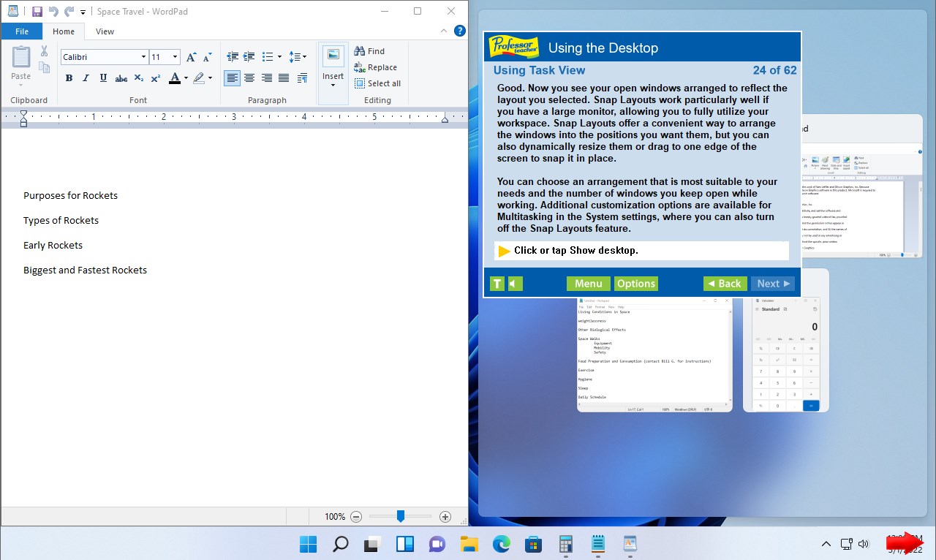Open Microsoft Store from the taskbar
The width and height of the screenshot is (936, 560).
[533, 544]
